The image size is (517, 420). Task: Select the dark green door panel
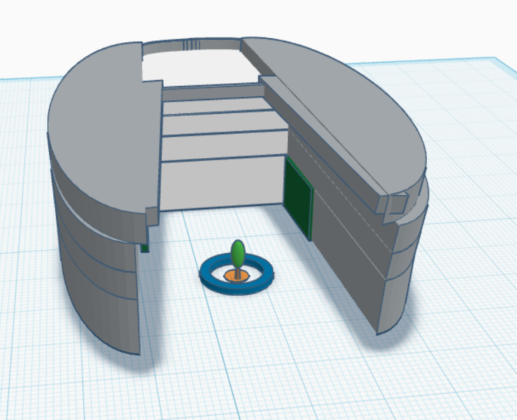pyautogui.click(x=297, y=198)
